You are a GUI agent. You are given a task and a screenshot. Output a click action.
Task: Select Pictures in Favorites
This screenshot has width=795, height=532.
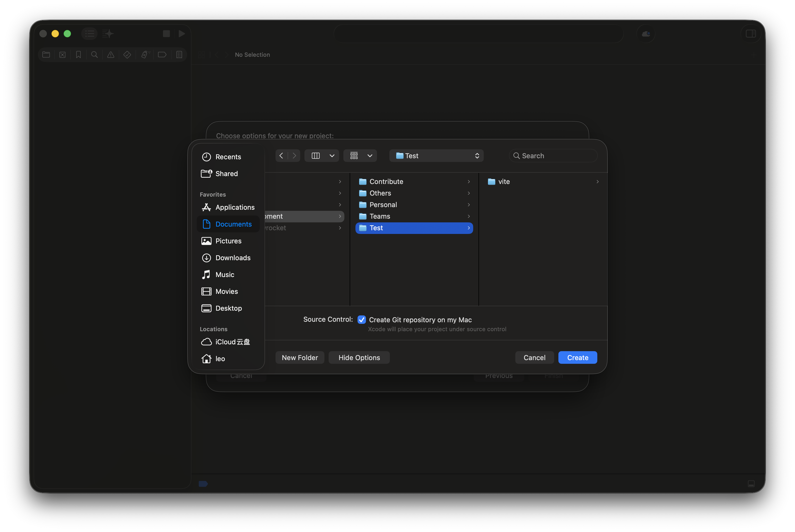pyautogui.click(x=228, y=241)
